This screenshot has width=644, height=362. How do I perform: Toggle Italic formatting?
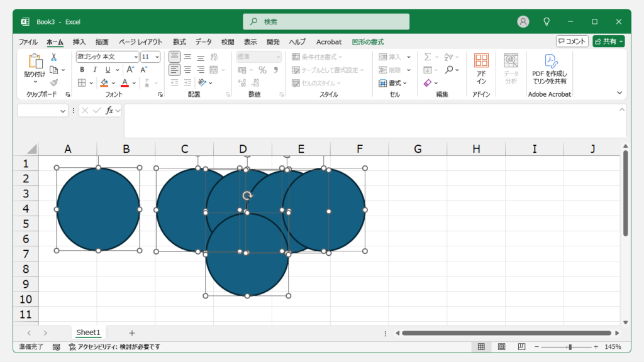coord(95,70)
